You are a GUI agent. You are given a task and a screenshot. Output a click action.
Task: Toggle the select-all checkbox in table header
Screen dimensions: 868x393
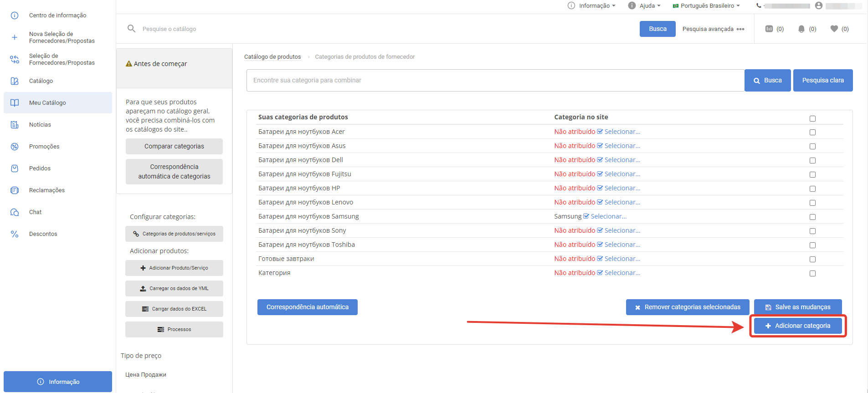coord(812,119)
